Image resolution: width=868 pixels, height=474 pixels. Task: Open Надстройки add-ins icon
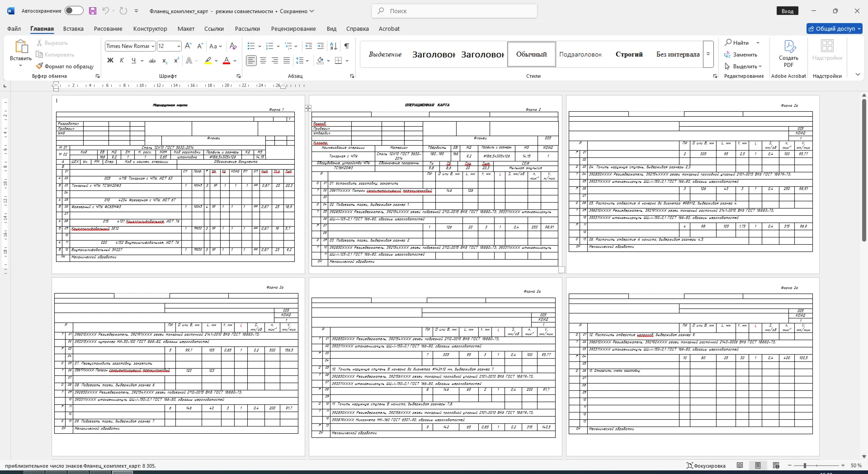click(x=827, y=50)
